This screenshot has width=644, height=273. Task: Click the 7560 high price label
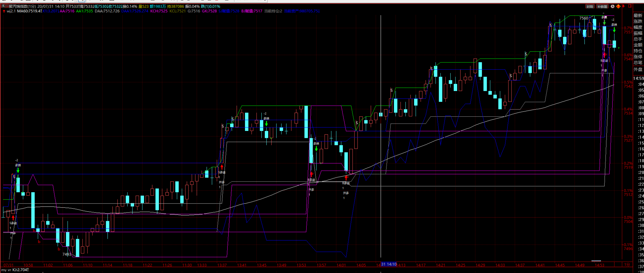[x=584, y=18]
